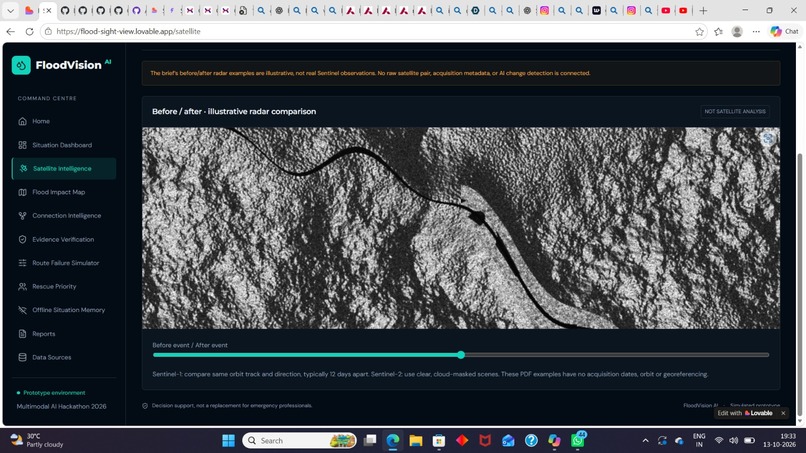806x453 pixels.
Task: Click the Offline Situation Memory icon
Action: (x=23, y=310)
